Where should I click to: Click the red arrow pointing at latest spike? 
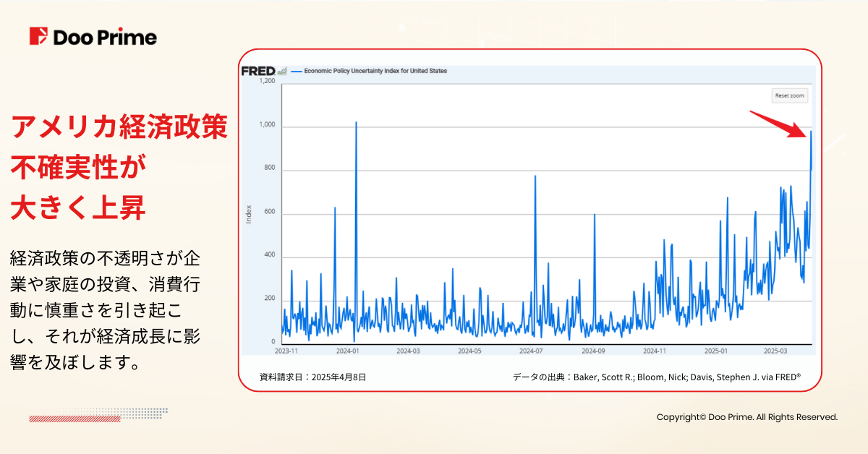coord(780,123)
